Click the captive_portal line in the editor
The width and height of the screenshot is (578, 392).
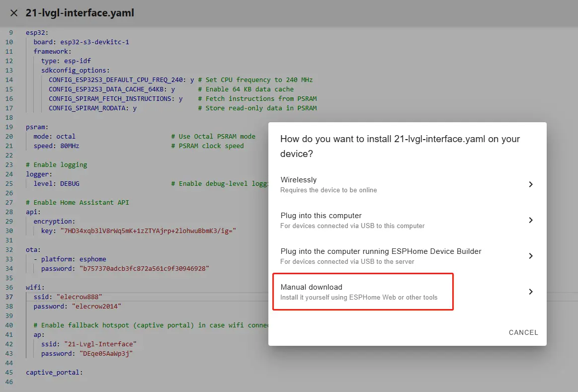tap(54, 373)
